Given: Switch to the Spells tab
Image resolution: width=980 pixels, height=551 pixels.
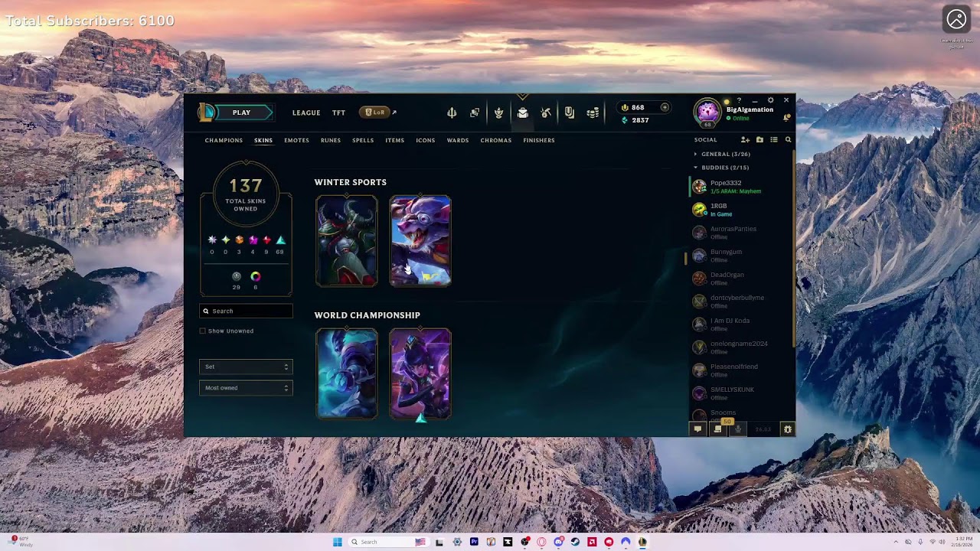Looking at the screenshot, I should (x=363, y=140).
